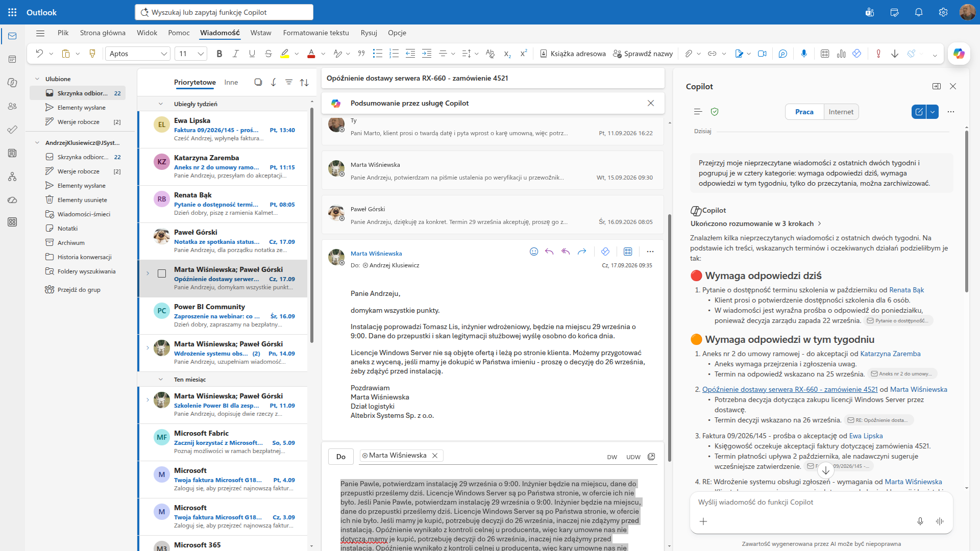Click the Copilot button in the ribbon
The height and width of the screenshot is (551, 980).
(959, 54)
